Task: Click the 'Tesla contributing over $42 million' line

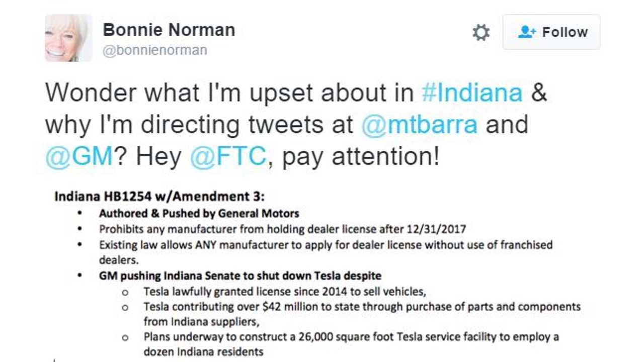Action: click(x=362, y=307)
